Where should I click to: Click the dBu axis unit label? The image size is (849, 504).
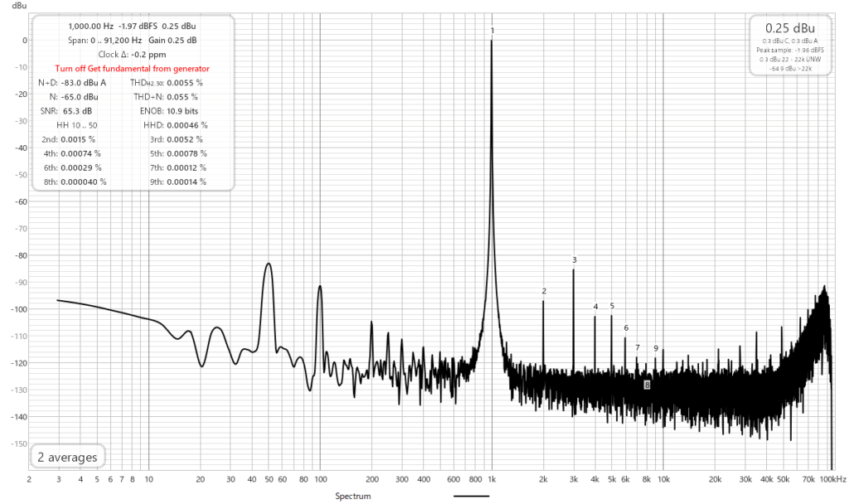click(x=19, y=5)
